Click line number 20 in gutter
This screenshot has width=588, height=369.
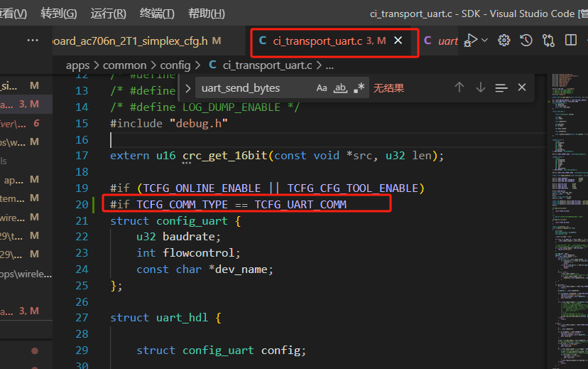point(82,205)
